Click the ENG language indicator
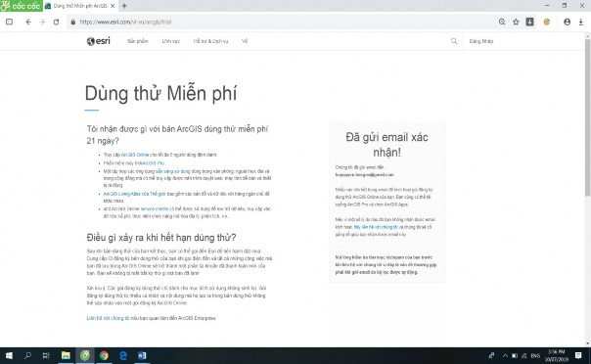 tap(535, 355)
